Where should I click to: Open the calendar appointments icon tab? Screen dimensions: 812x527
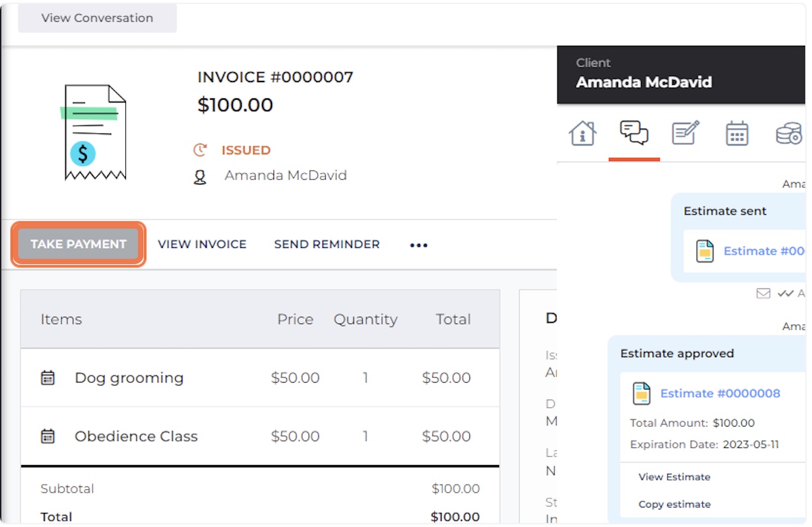tap(737, 133)
